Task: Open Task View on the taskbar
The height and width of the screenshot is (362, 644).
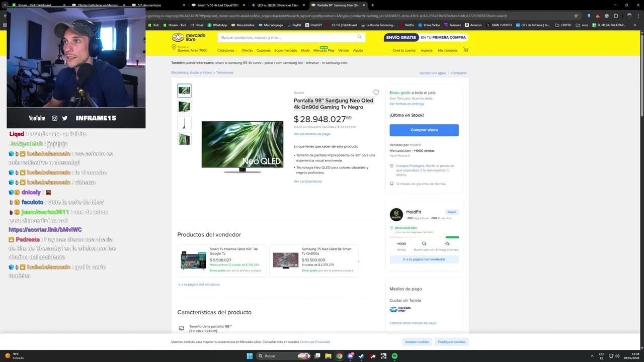Action: click(317, 356)
